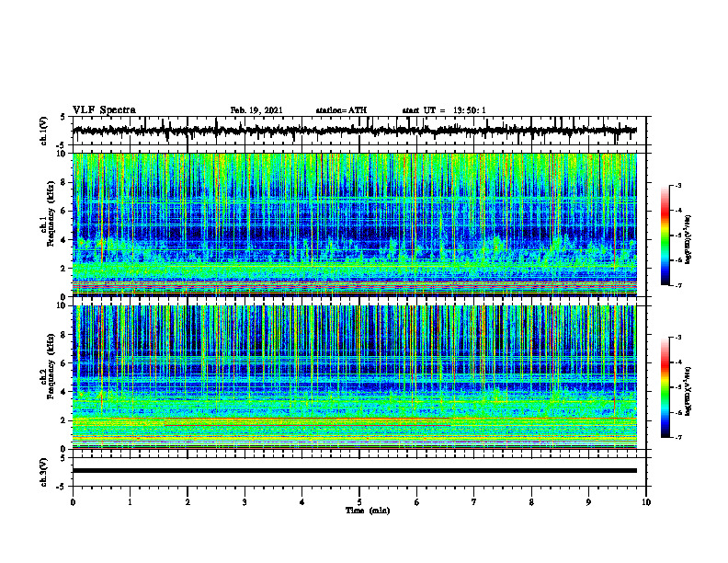Click the "-7" label on ch.2 color bar
Viewport: 728px width, 563px height.
click(x=677, y=438)
